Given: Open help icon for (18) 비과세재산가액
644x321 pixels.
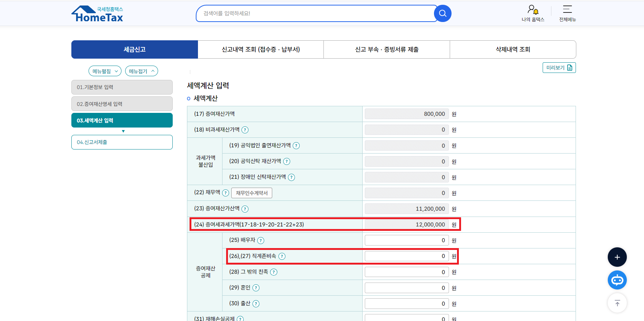Looking at the screenshot, I should point(245,130).
